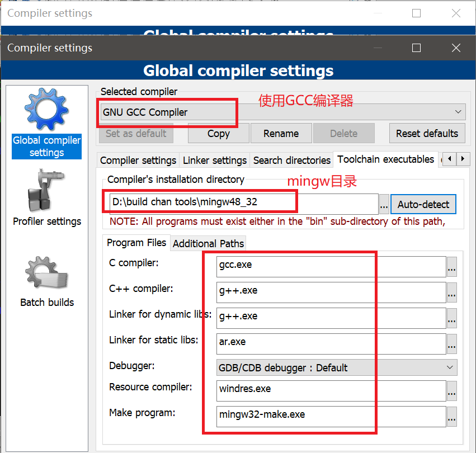Browse for compiler installation directory
The width and height of the screenshot is (476, 453).
pos(384,205)
